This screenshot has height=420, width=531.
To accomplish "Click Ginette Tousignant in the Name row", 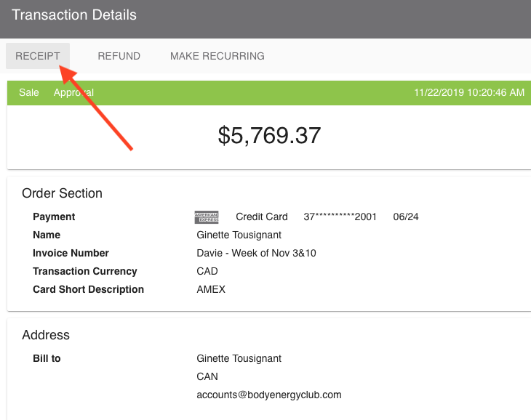I will (x=239, y=235).
